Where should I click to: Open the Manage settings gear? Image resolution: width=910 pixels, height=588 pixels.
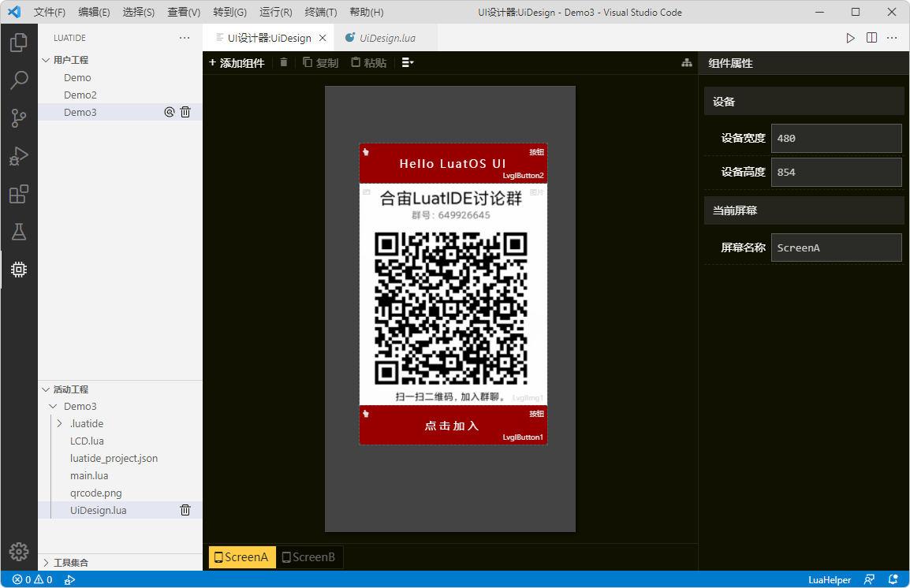(19, 552)
